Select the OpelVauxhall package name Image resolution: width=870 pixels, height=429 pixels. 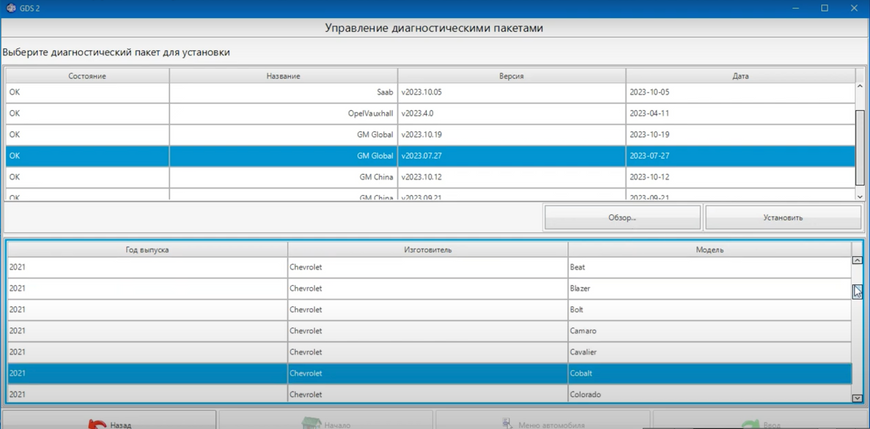(x=283, y=113)
